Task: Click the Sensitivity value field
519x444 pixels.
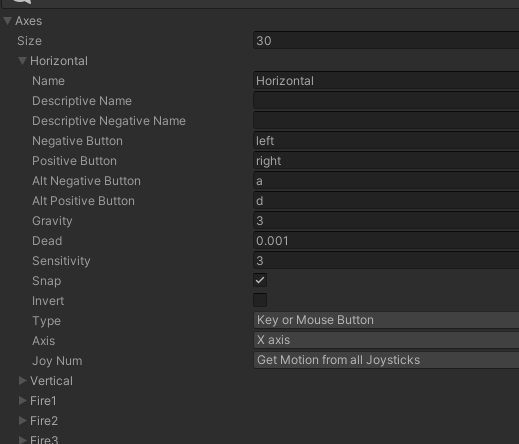Action: coord(386,261)
